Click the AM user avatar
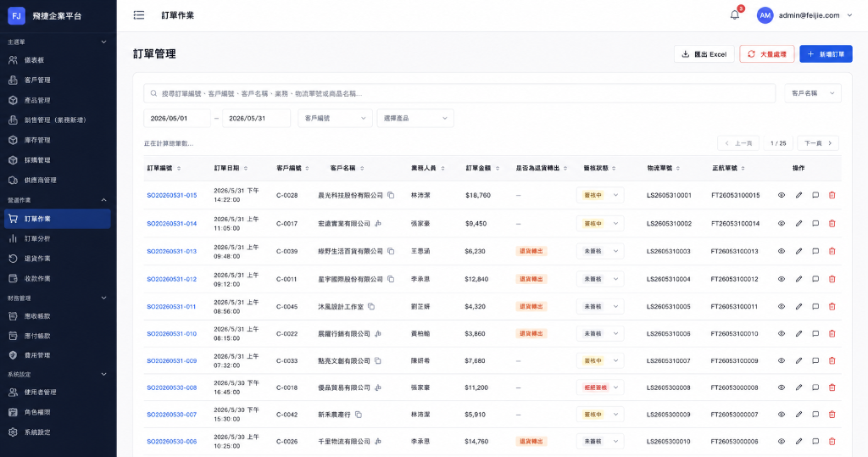Image resolution: width=868 pixels, height=457 pixels. tap(765, 15)
